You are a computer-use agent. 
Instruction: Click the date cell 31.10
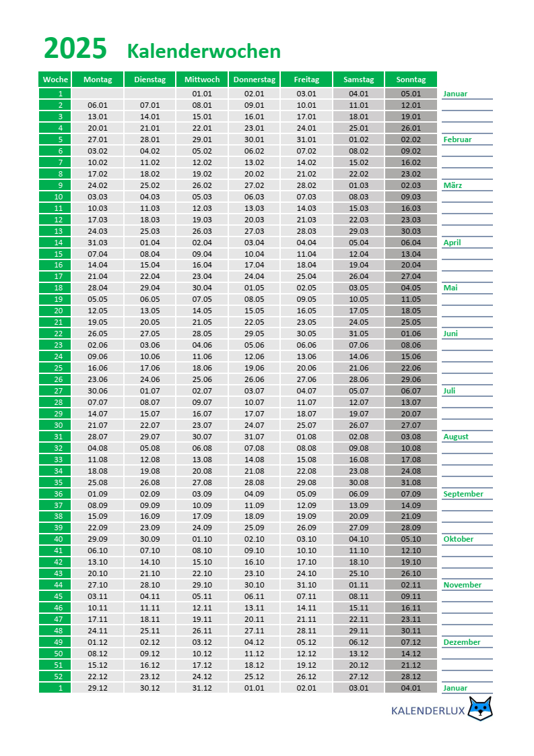coord(306,585)
